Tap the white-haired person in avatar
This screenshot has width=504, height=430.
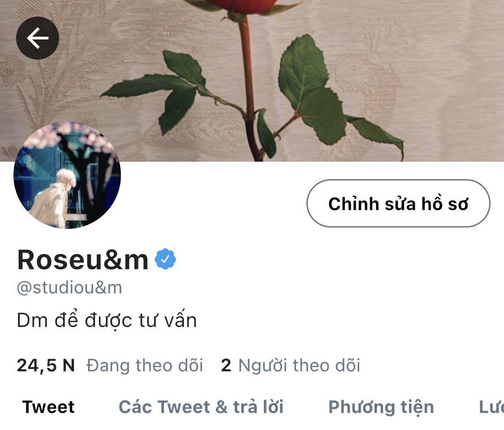[55, 199]
